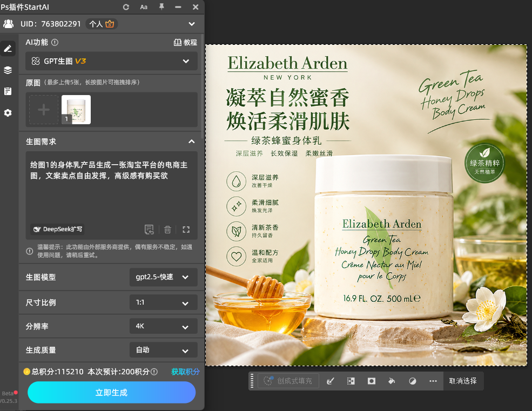The width and height of the screenshot is (532, 411).
Task: Open the 尺寸比例 1:1 dropdown
Action: point(164,302)
